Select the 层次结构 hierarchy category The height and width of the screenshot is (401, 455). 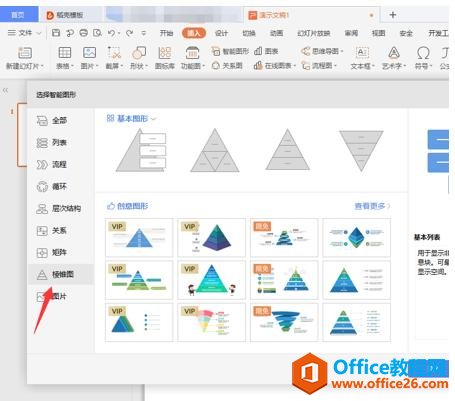(x=59, y=208)
